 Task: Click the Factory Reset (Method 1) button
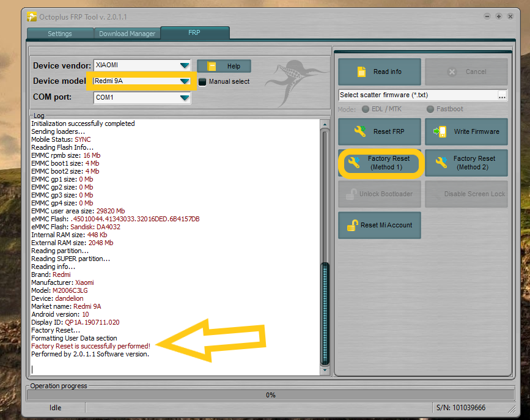pos(380,163)
